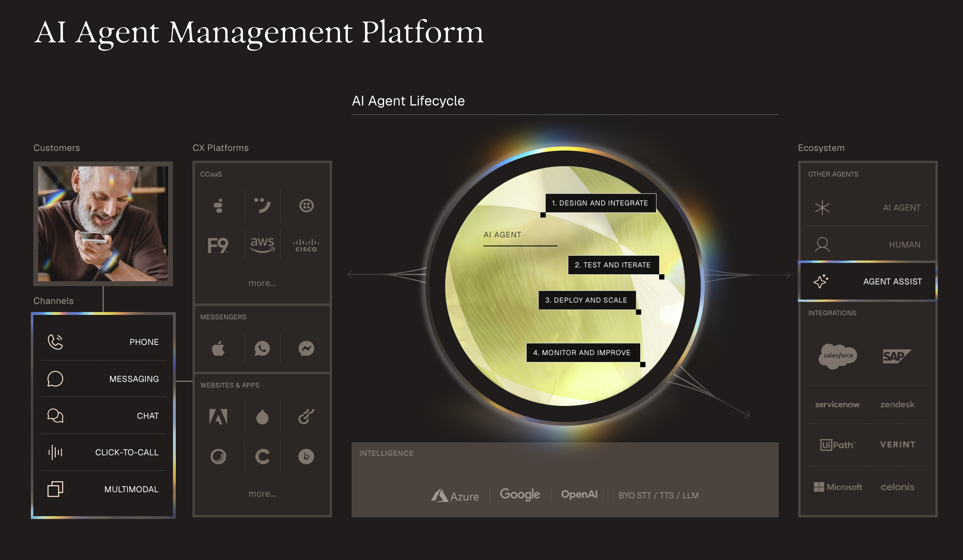The height and width of the screenshot is (560, 963).
Task: Click the Click-to-Call waveform icon
Action: click(55, 452)
